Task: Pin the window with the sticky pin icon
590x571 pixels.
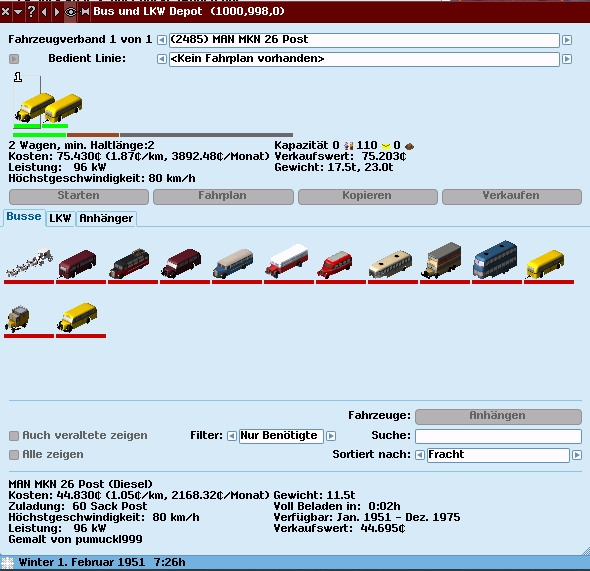Action: (x=85, y=12)
